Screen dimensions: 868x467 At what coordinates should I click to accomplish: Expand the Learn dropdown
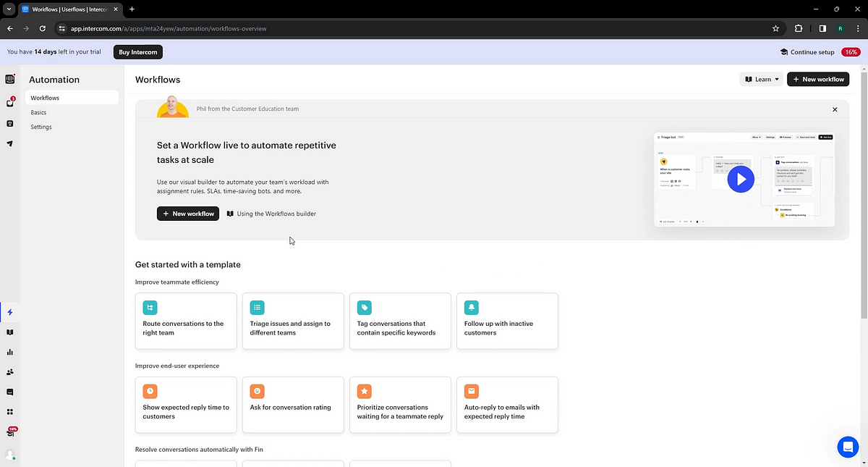tap(762, 79)
